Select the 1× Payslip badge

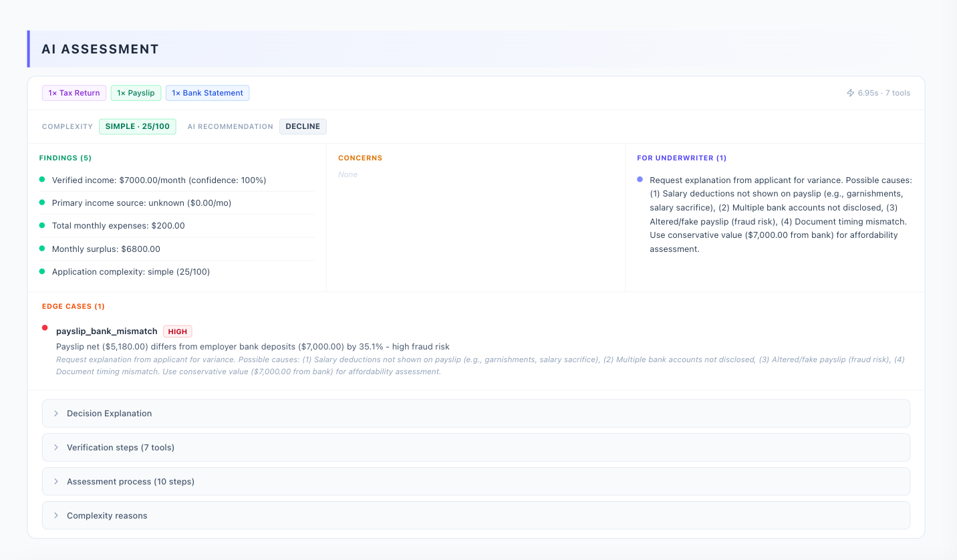tap(136, 92)
